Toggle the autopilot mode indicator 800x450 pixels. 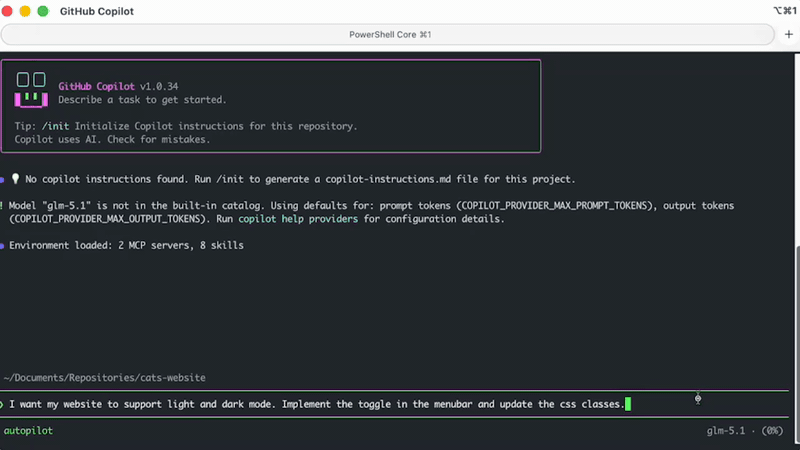pos(28,431)
